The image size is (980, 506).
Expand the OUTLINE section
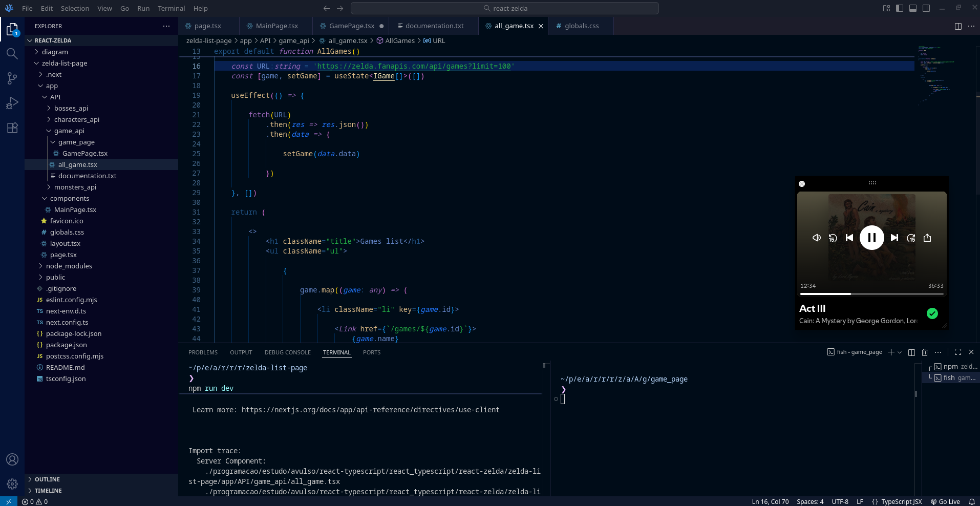point(47,479)
